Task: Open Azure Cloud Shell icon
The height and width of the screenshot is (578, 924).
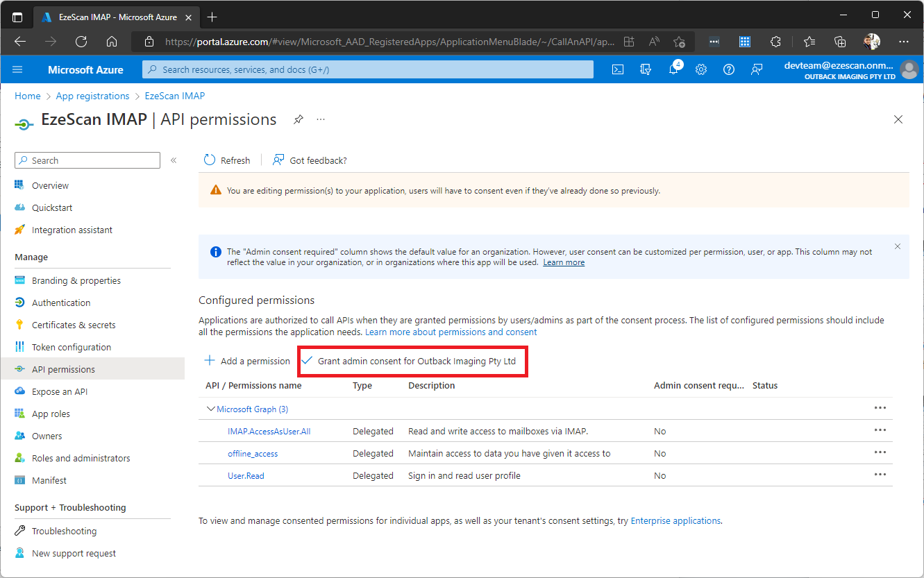Action: pos(617,69)
